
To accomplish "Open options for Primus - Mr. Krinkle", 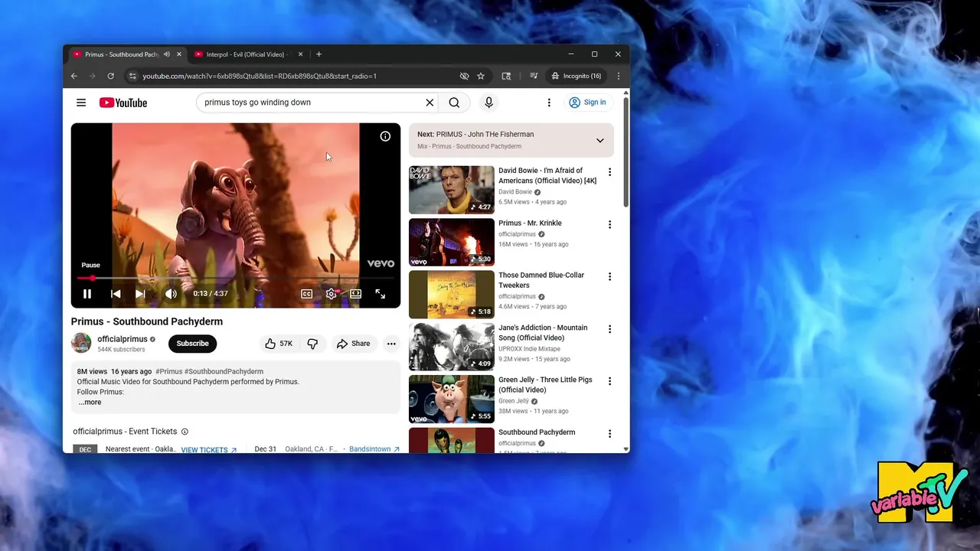I will click(610, 225).
